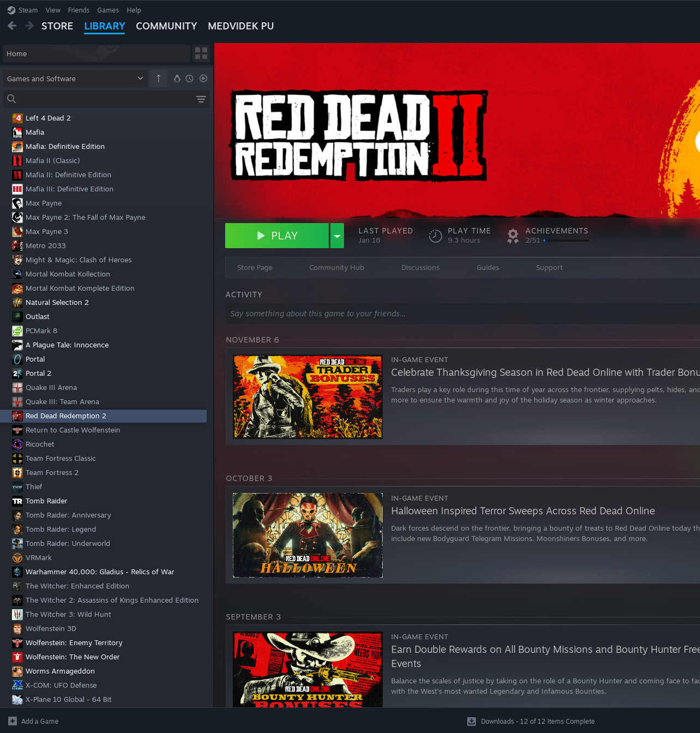This screenshot has width=700, height=733.
Task: Click the Team Fortress 2 icon
Action: 17,472
